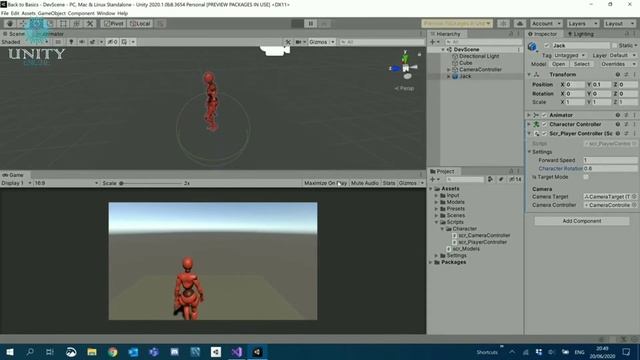Open the File menu
640x360 pixels.
[5, 13]
